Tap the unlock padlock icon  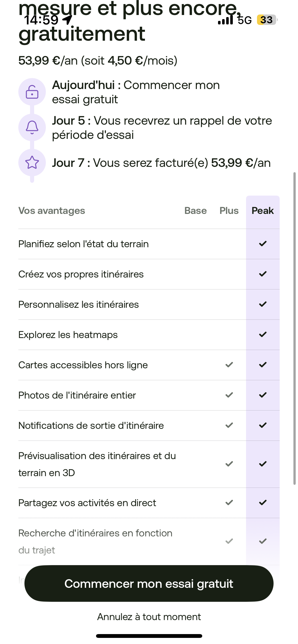pyautogui.click(x=32, y=92)
